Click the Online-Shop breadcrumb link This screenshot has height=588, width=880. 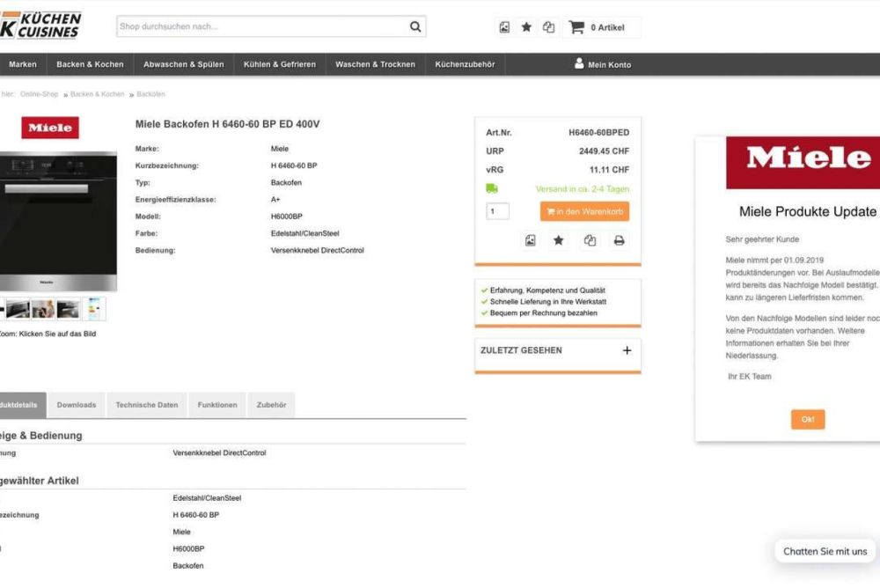tap(39, 94)
